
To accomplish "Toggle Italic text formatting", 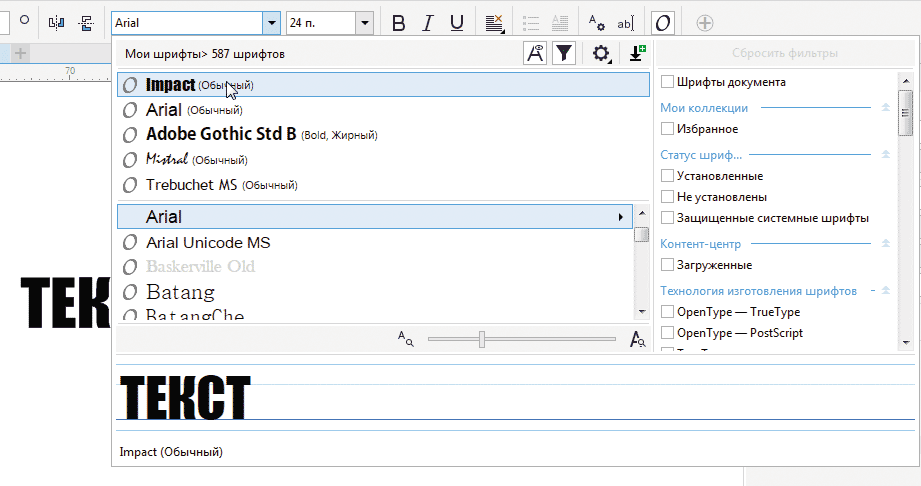I will pos(428,23).
